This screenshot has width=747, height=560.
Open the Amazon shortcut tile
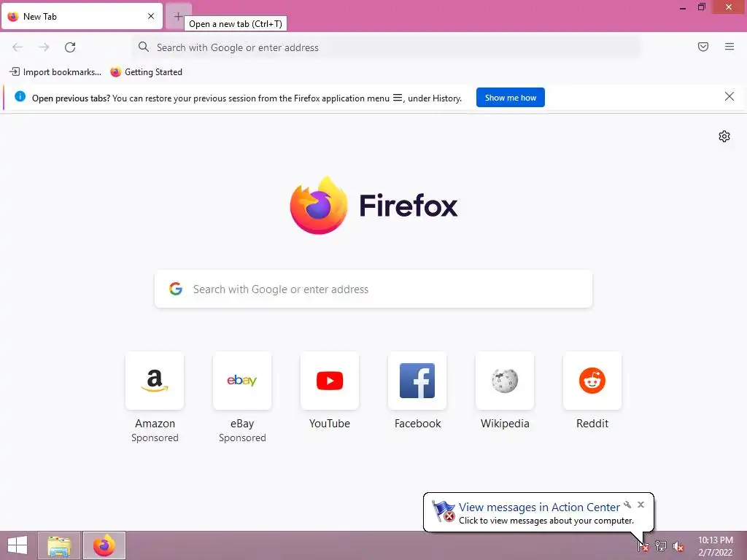click(155, 381)
